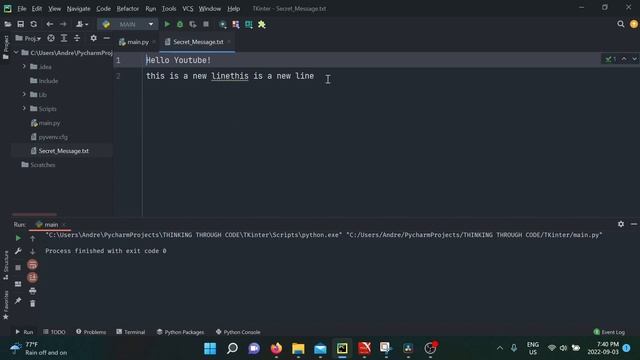The width and height of the screenshot is (640, 360).
Task: Move up the stack trace arrow in Run panel
Action: coord(33,238)
